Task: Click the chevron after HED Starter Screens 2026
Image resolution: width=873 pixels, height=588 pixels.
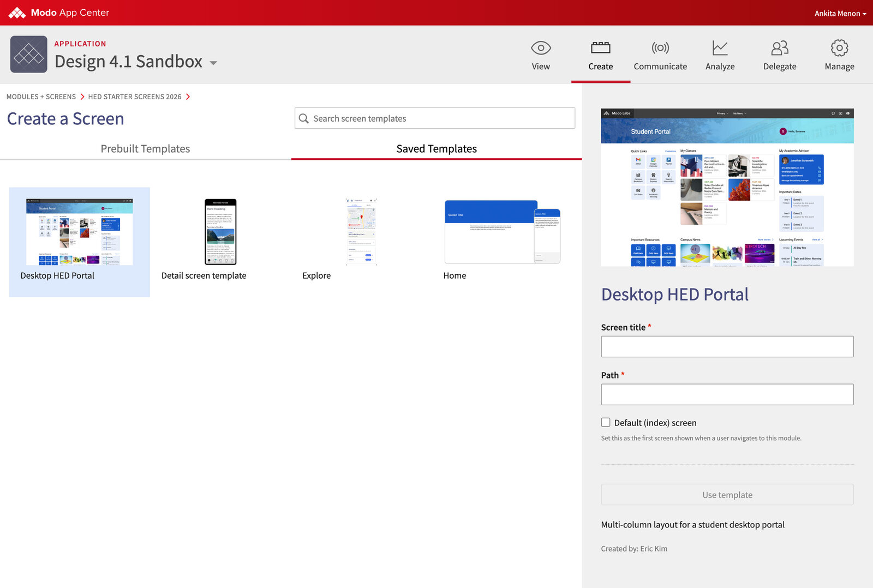Action: point(188,97)
